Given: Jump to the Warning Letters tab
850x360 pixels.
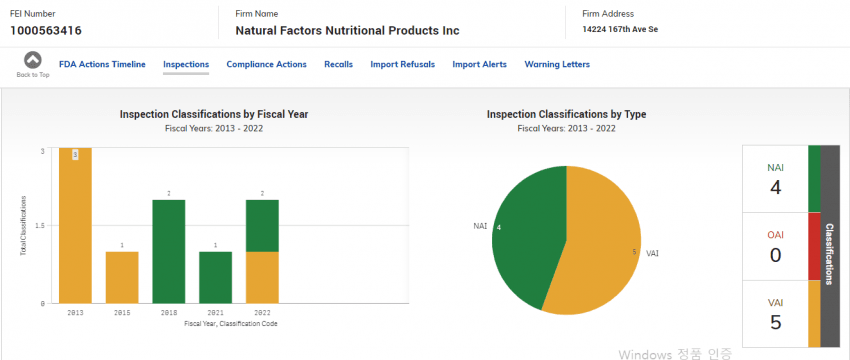Looking at the screenshot, I should pyautogui.click(x=557, y=64).
